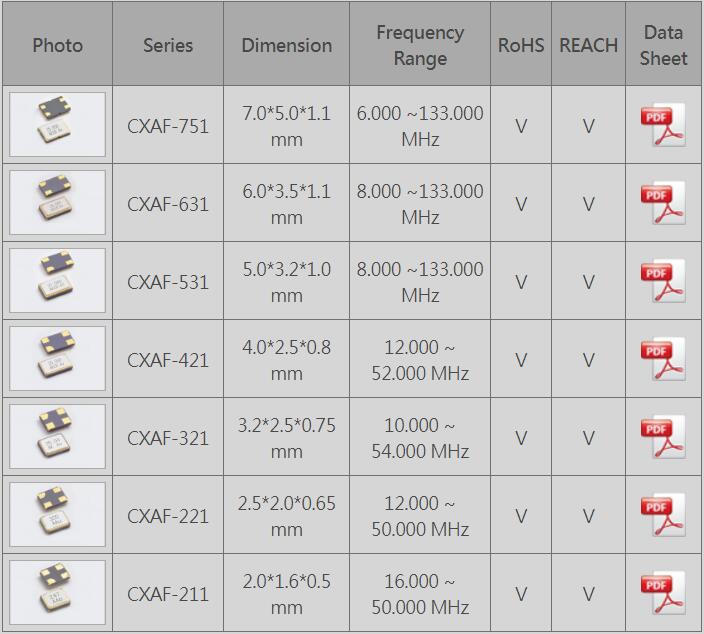Select the CXAF-751 series name
704x634 pixels.
click(168, 126)
